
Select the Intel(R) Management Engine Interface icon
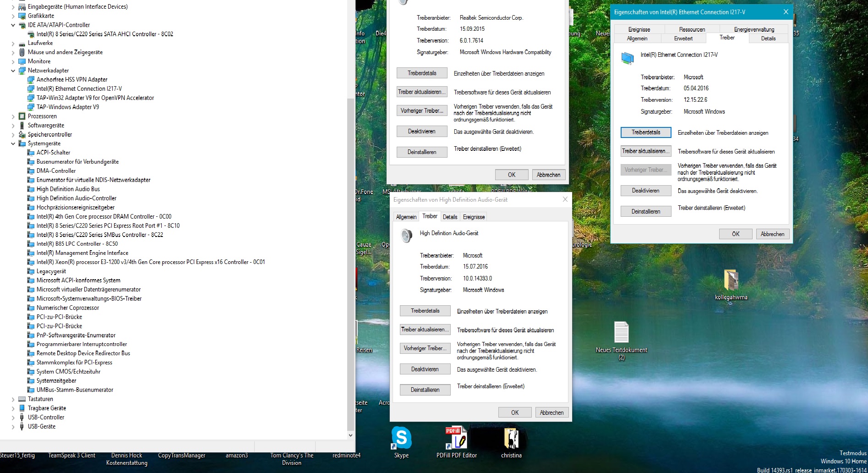[x=31, y=253]
